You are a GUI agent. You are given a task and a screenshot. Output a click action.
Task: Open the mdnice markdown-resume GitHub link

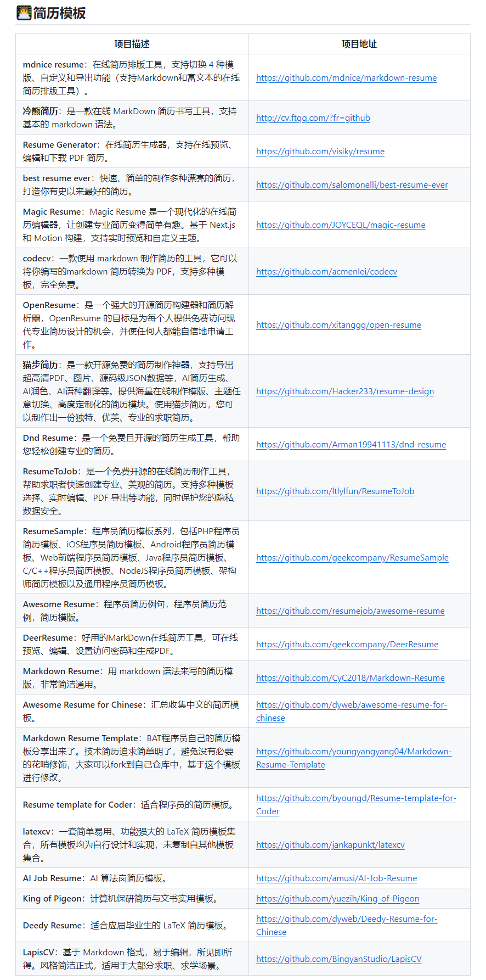point(346,78)
